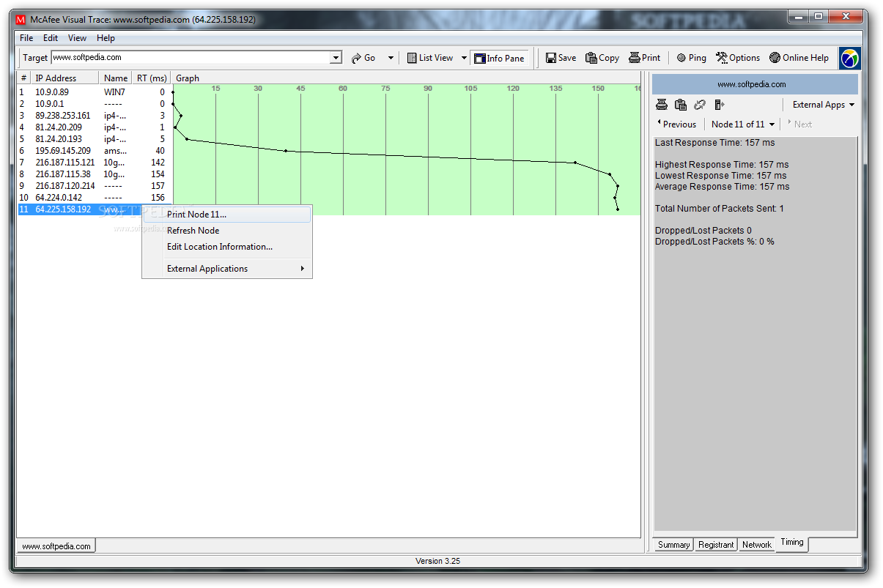Select row with IP 216.187.115.121
This screenshot has height=588, width=883.
[x=95, y=163]
